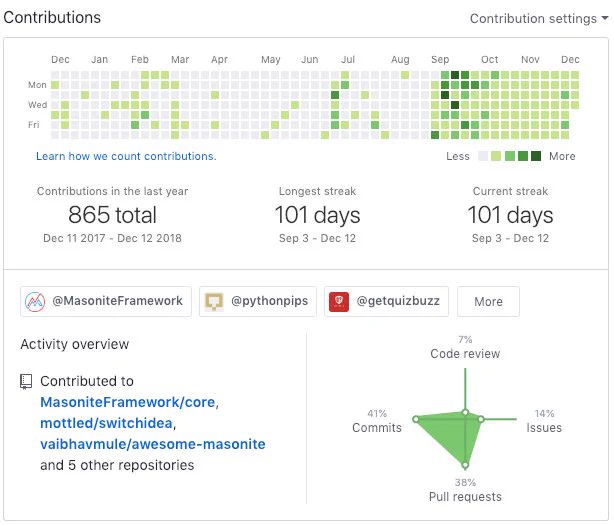Click the getquizbuzz red avatar icon
The image size is (614, 525).
tap(339, 302)
